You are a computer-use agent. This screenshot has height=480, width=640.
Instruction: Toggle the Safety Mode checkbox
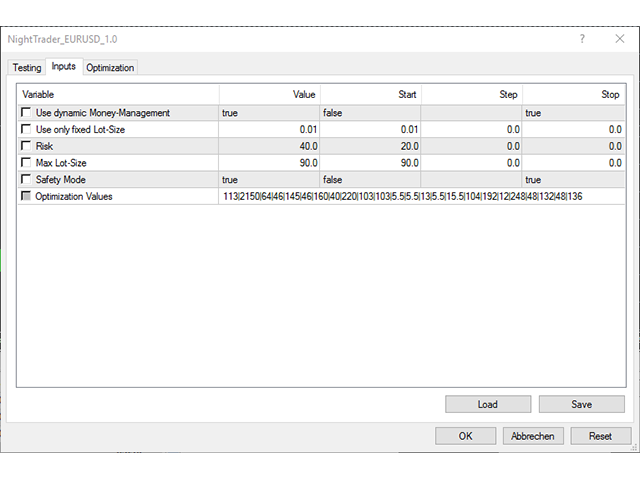point(26,179)
